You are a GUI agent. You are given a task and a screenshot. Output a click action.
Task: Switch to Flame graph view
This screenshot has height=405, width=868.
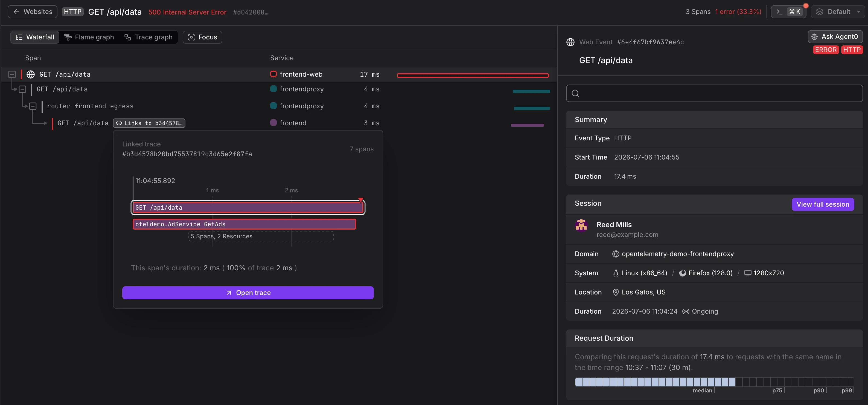[89, 37]
